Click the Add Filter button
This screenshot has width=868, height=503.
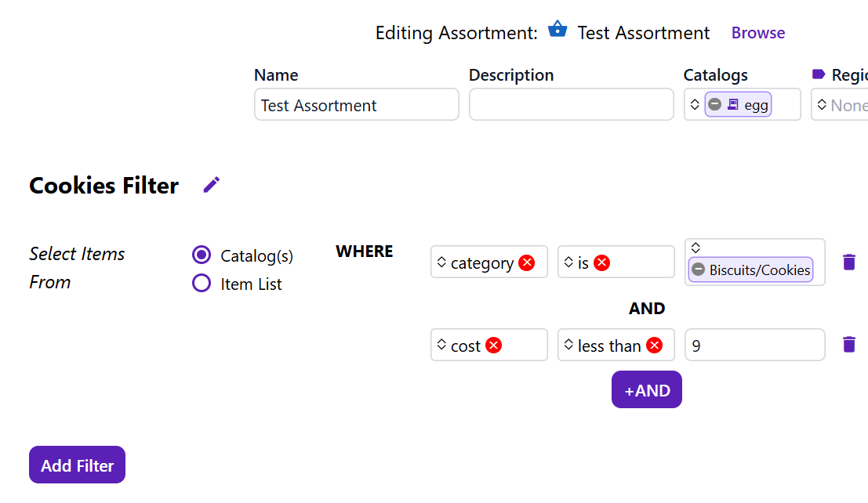[x=77, y=465]
